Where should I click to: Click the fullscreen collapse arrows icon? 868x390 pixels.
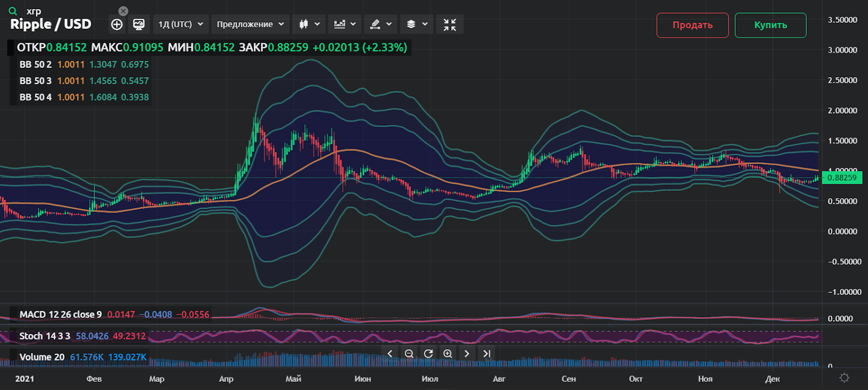450,24
